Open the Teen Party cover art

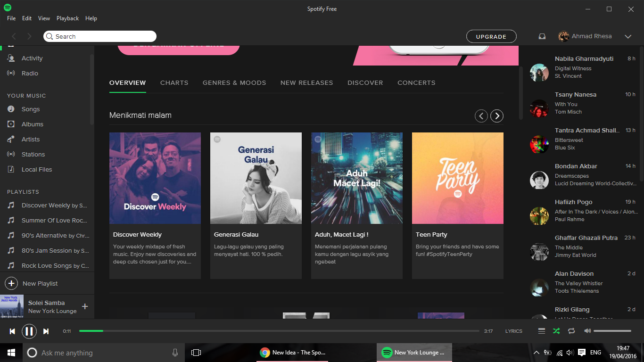[x=458, y=178]
